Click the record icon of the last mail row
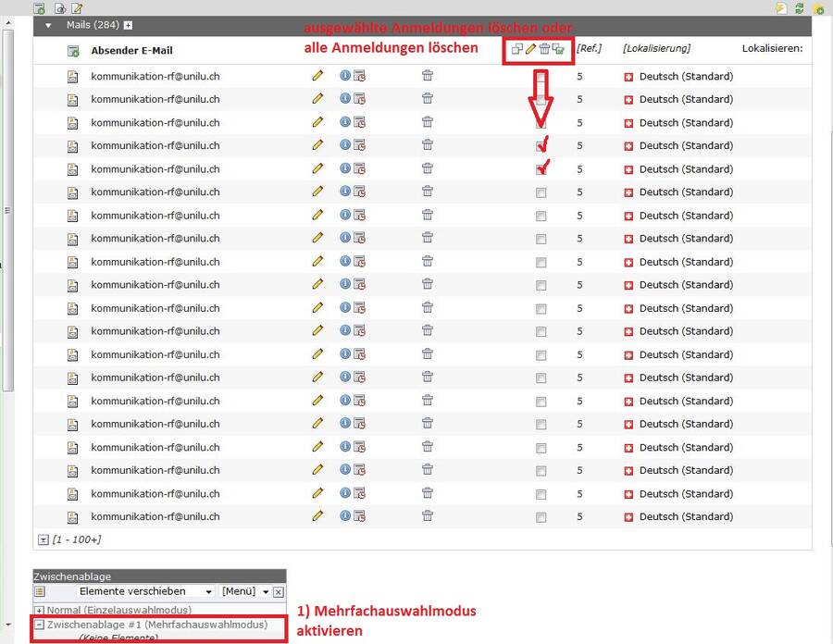This screenshot has width=833, height=644. [73, 517]
